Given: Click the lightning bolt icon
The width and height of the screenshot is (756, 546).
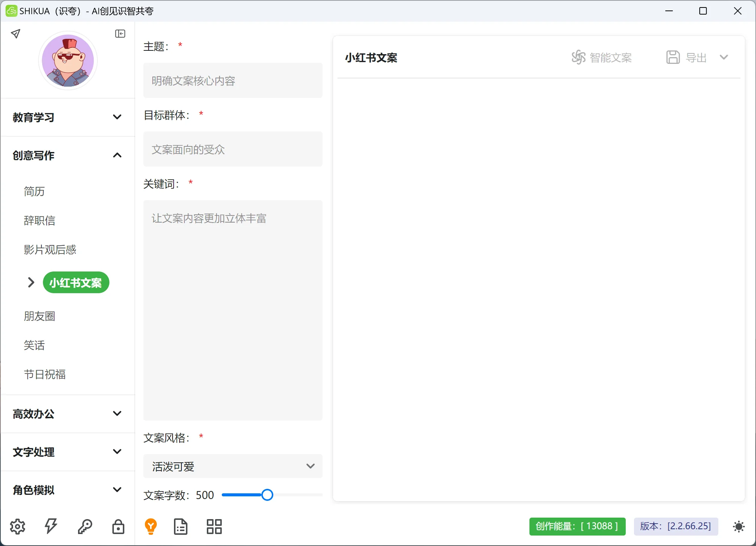Looking at the screenshot, I should [51, 527].
